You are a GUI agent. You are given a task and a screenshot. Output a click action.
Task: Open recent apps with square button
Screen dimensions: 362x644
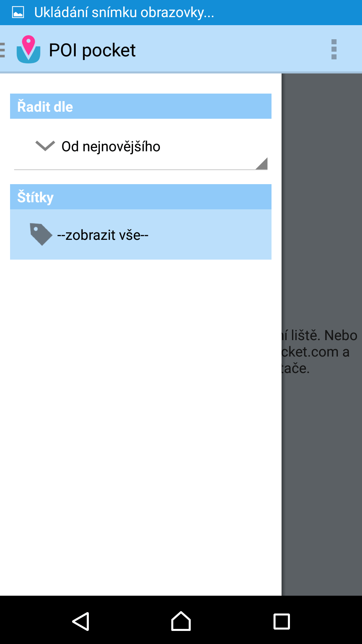click(282, 622)
